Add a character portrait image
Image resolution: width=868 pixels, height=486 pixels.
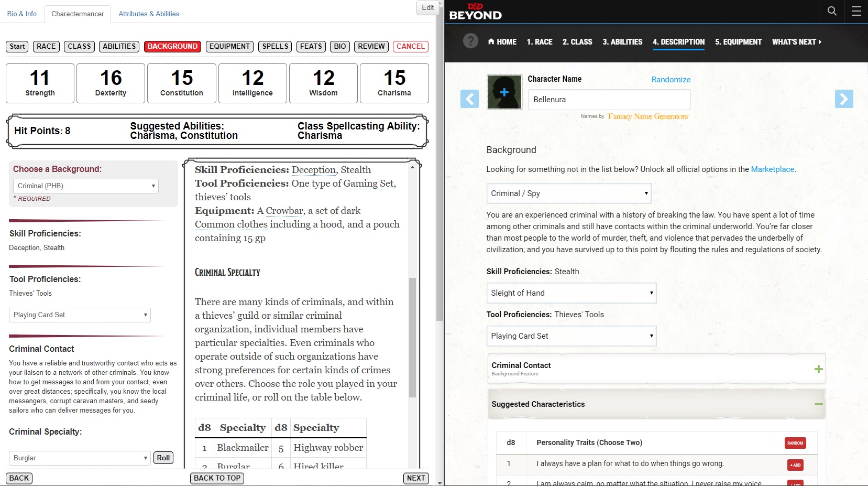pos(504,92)
